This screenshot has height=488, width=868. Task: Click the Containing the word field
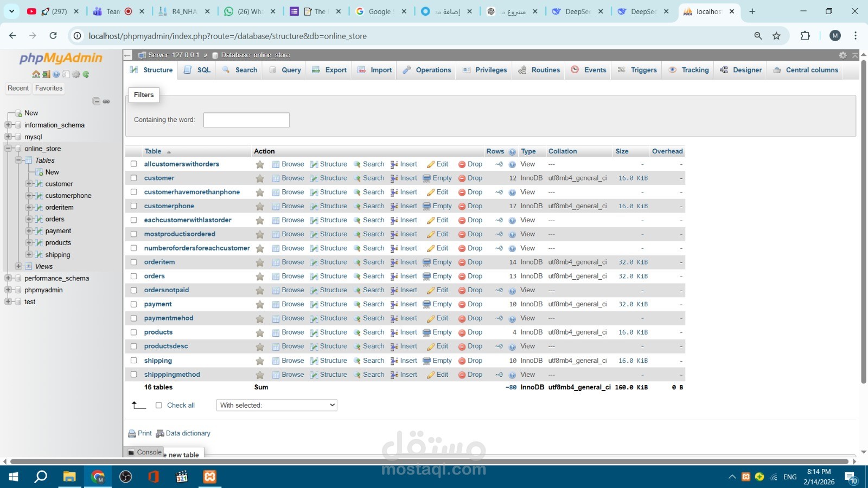pyautogui.click(x=246, y=120)
